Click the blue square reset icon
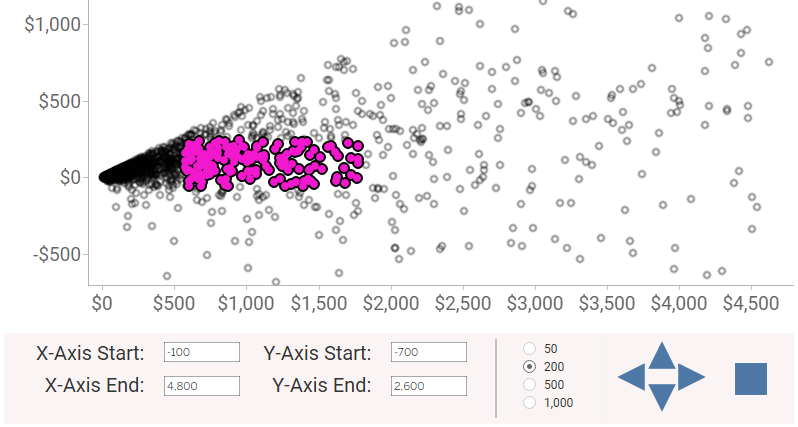Image resolution: width=798 pixels, height=427 pixels. tap(750, 378)
